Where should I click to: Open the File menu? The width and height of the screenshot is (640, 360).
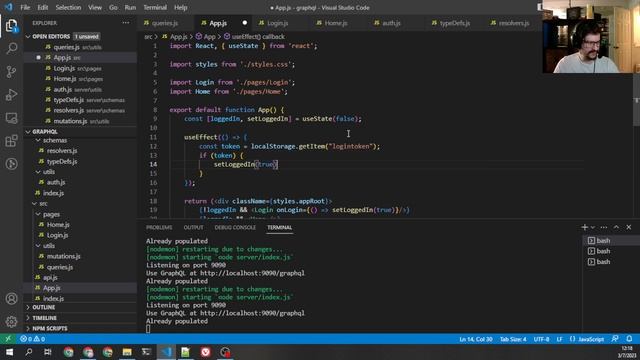click(25, 7)
